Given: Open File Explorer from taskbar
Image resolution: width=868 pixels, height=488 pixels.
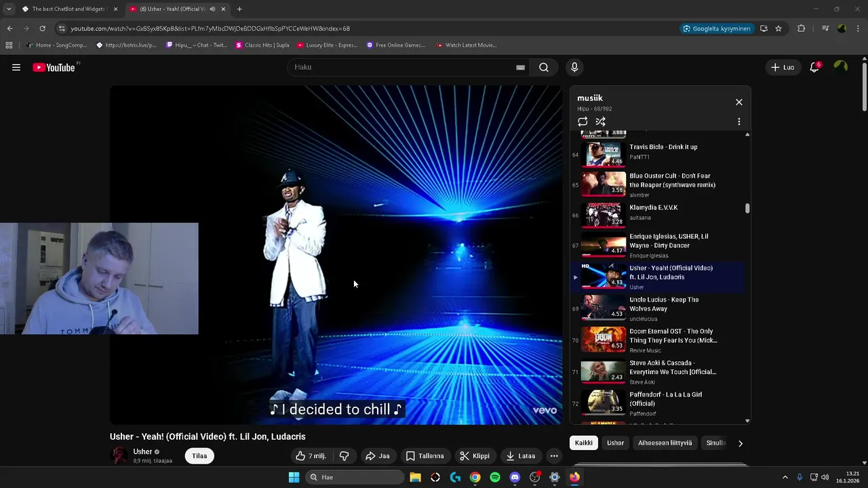Looking at the screenshot, I should pyautogui.click(x=415, y=477).
